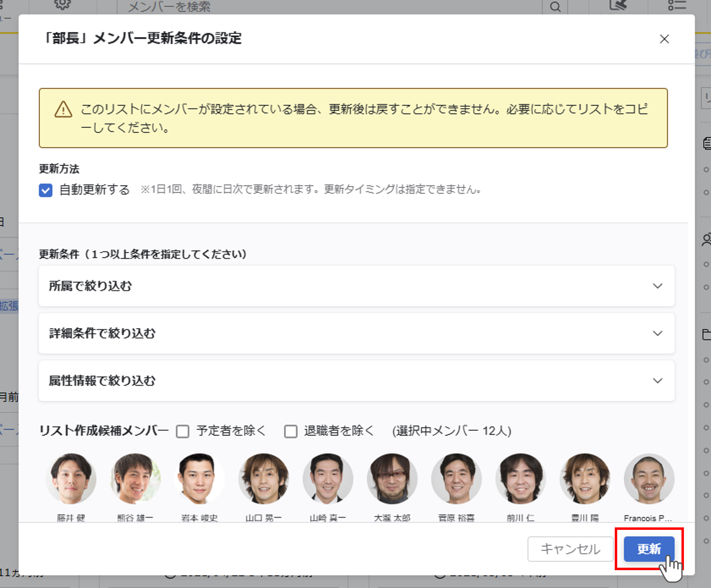Click the search magnifier icon at top
The width and height of the screenshot is (711, 588).
(555, 6)
